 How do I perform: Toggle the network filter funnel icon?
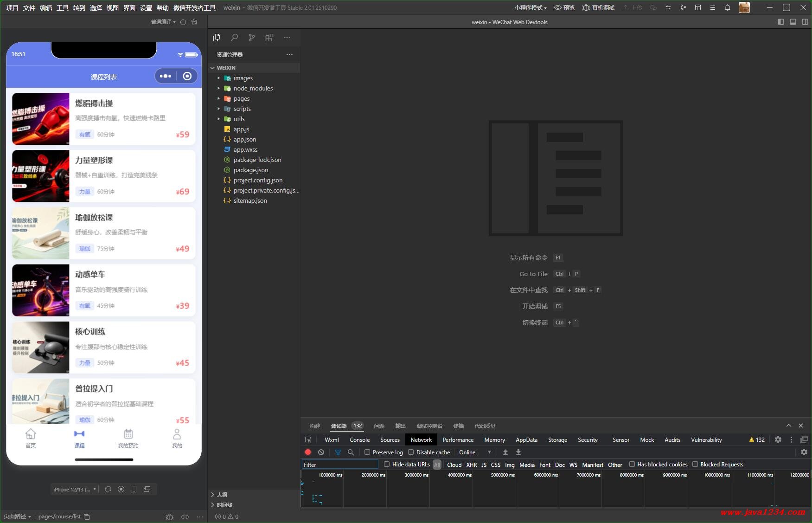click(x=338, y=452)
